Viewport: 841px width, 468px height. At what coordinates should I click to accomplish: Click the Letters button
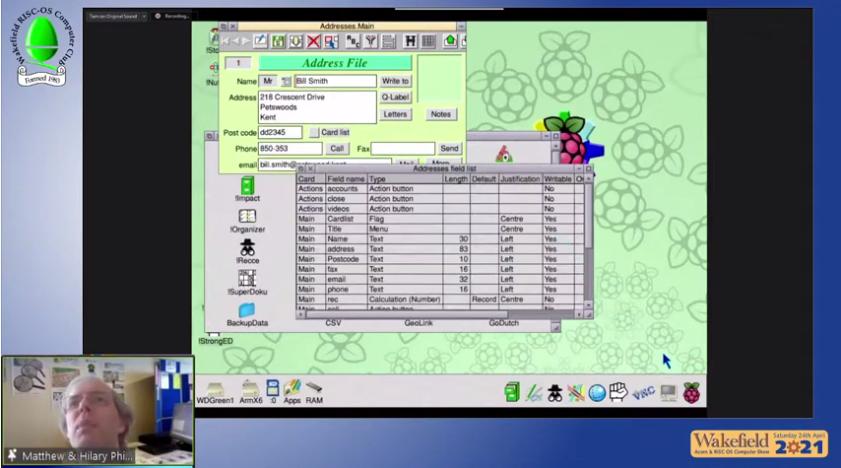point(395,114)
